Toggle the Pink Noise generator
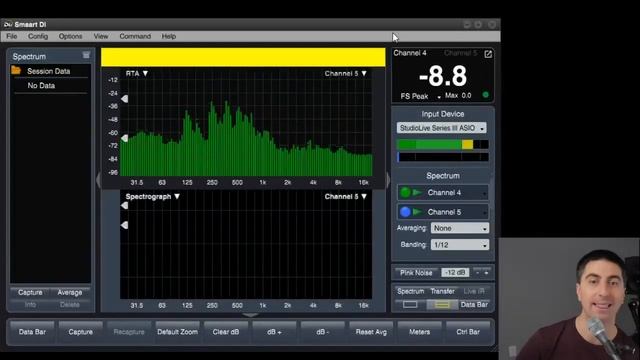This screenshot has height=360, width=640. pyautogui.click(x=416, y=273)
